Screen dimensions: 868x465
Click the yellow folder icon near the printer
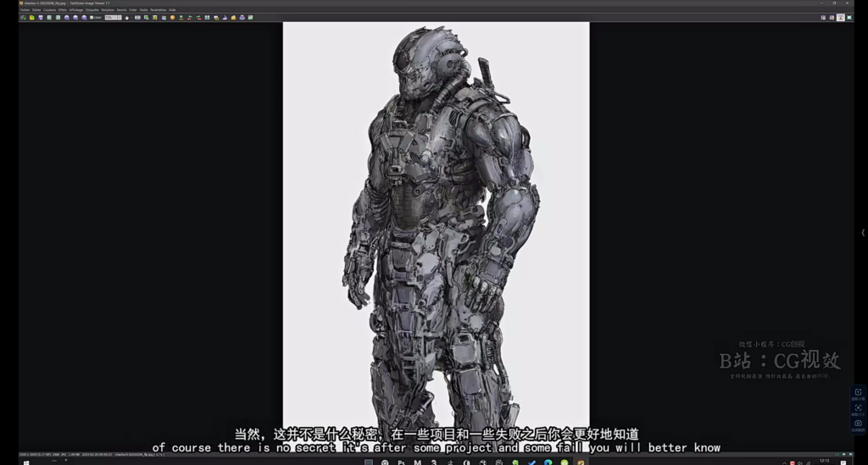click(x=233, y=18)
